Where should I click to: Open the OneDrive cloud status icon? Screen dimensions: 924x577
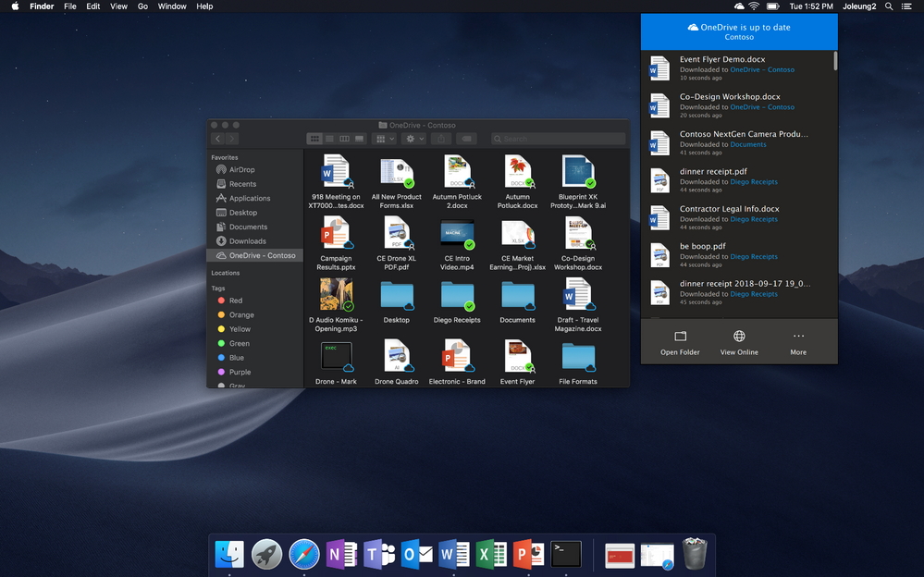(739, 6)
